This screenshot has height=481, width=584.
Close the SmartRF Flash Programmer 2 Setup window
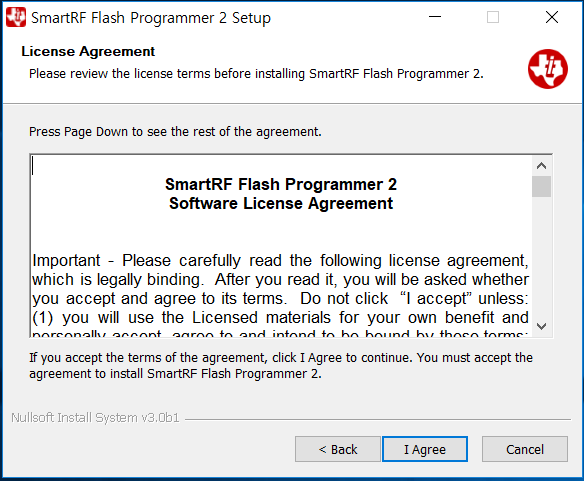pos(552,17)
